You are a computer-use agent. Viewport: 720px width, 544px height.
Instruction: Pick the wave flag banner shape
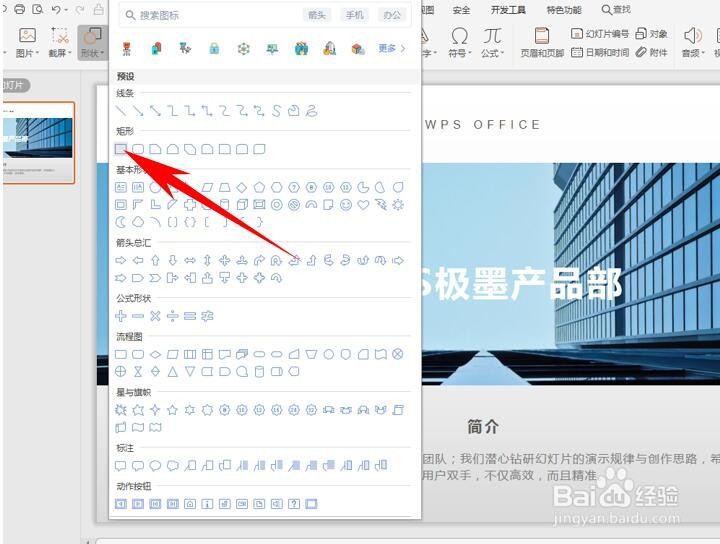click(x=138, y=427)
